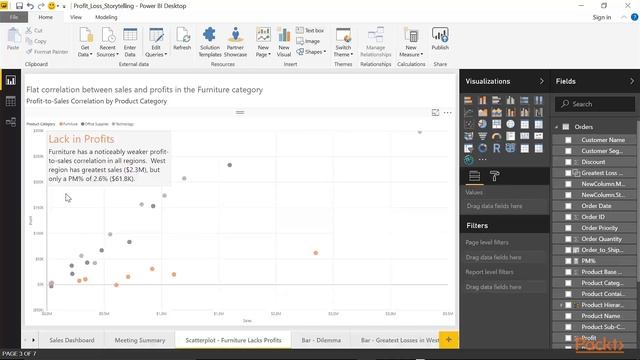Check the Order Priority field
The width and height of the screenshot is (640, 360).
coord(568,228)
